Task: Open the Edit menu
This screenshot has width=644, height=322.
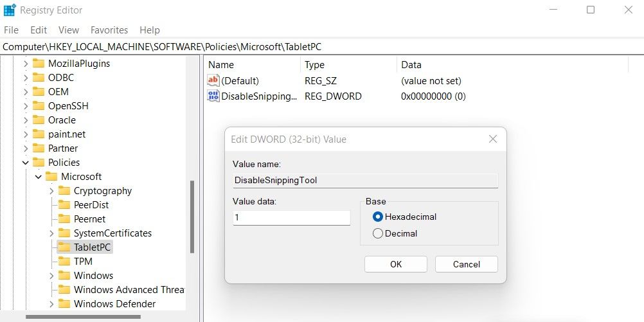Action: [x=39, y=30]
